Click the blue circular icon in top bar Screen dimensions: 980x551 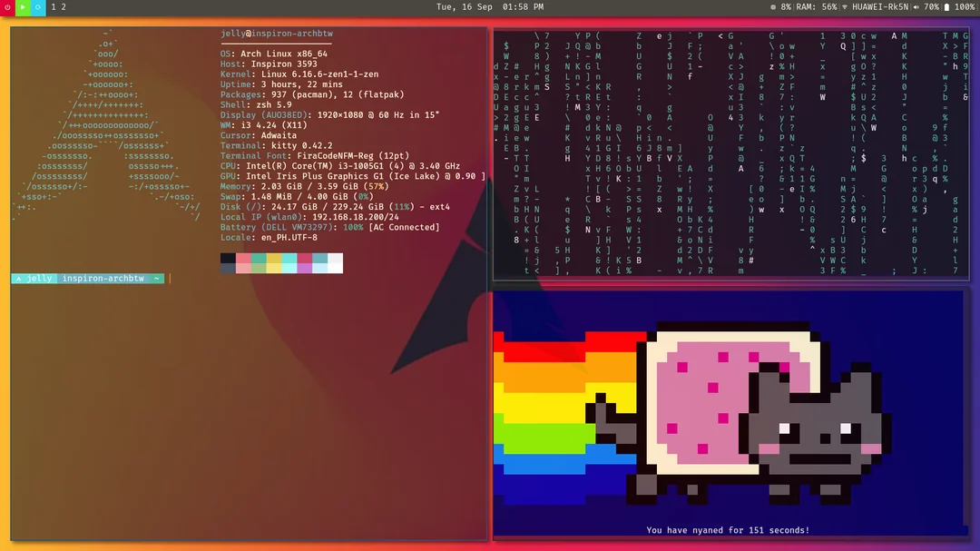coord(38,7)
